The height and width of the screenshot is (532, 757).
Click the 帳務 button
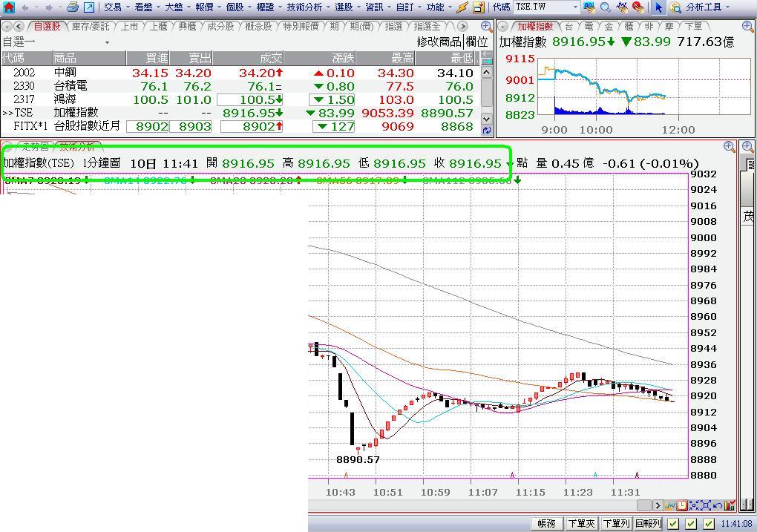pos(547,523)
